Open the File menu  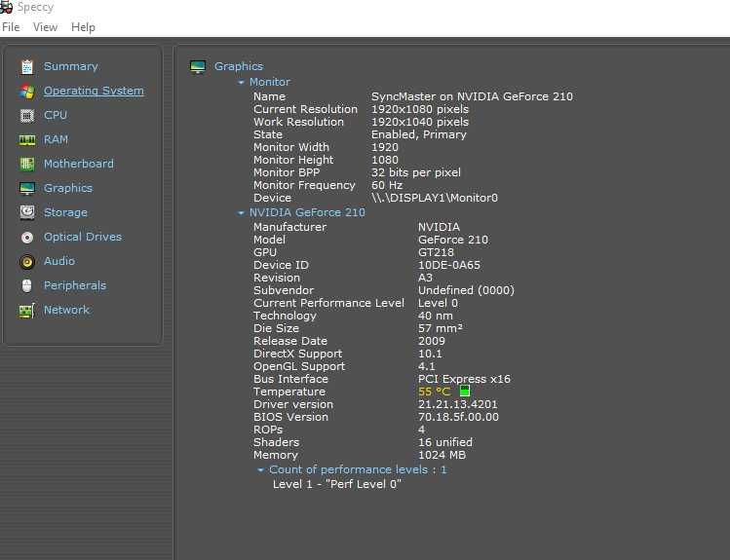[x=11, y=27]
